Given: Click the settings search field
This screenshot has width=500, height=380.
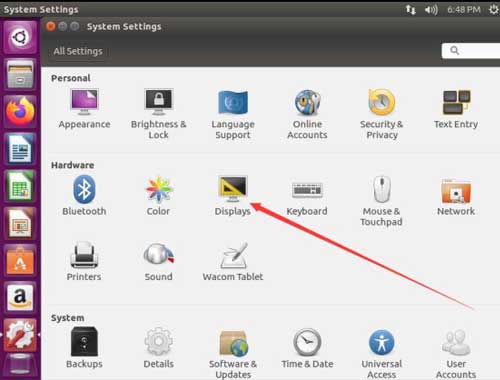Looking at the screenshot, I should tap(471, 51).
